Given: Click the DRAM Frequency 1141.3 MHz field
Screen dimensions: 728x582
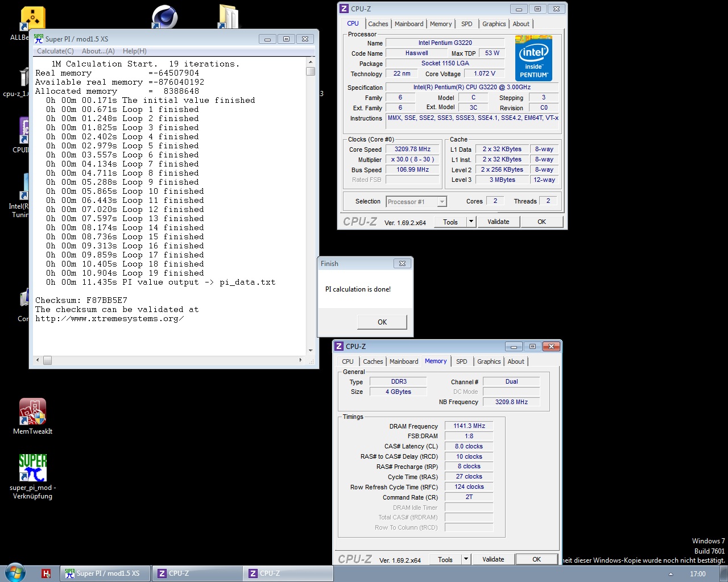Looking at the screenshot, I should coord(469,426).
